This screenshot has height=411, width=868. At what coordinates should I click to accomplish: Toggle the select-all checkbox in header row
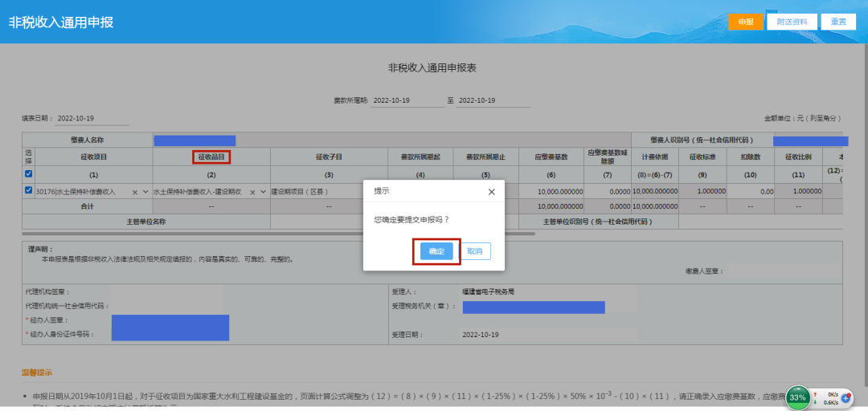[x=29, y=173]
